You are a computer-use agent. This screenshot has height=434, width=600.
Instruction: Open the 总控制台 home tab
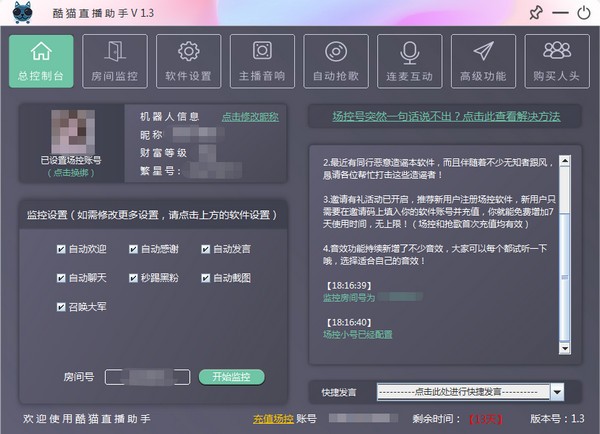pos(41,61)
